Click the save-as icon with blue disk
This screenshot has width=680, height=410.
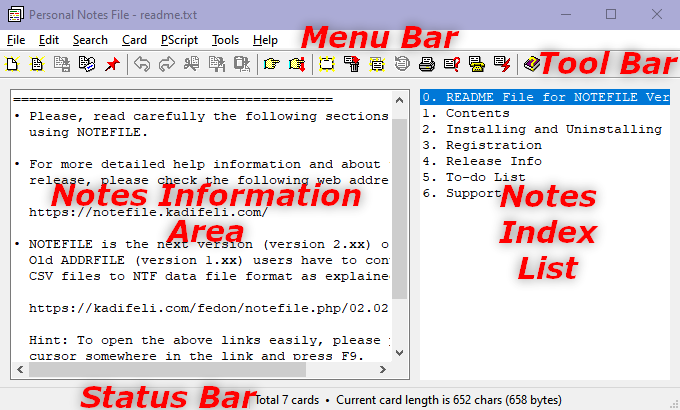[87, 64]
